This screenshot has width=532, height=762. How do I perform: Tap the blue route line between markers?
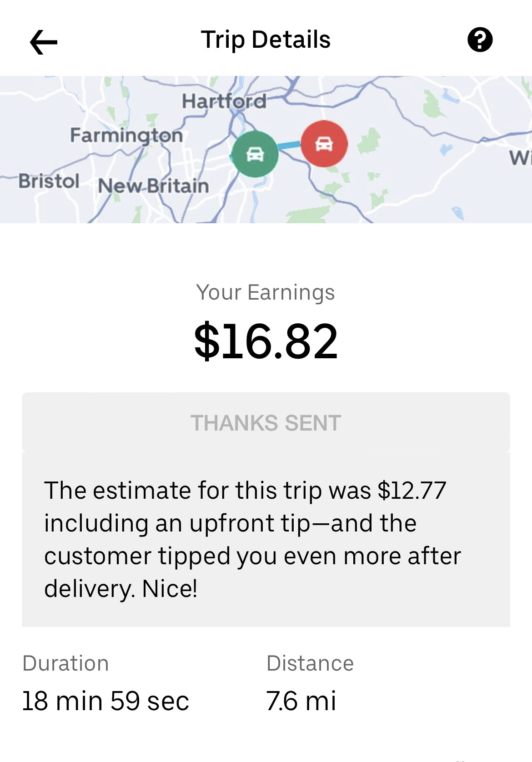click(x=290, y=146)
